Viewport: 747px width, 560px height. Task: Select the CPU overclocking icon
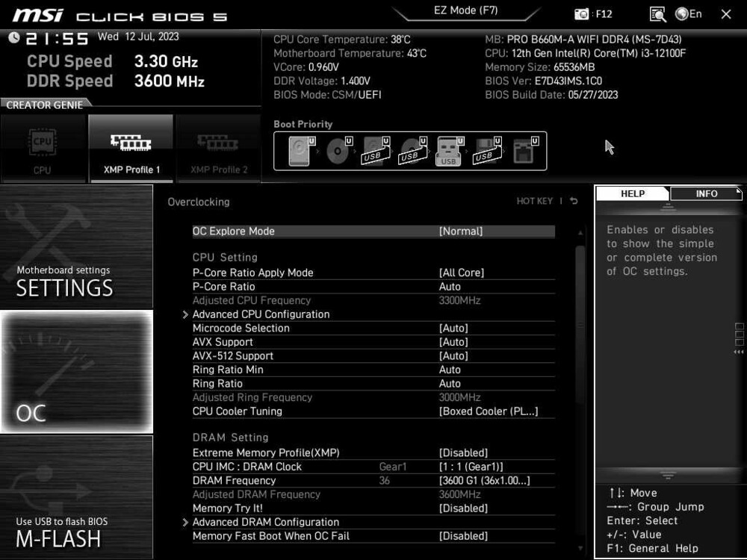pyautogui.click(x=43, y=146)
